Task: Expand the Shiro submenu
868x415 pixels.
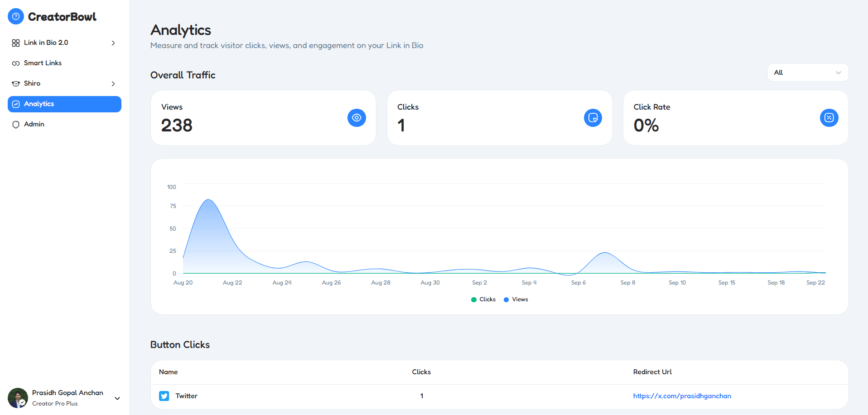Action: coord(113,84)
